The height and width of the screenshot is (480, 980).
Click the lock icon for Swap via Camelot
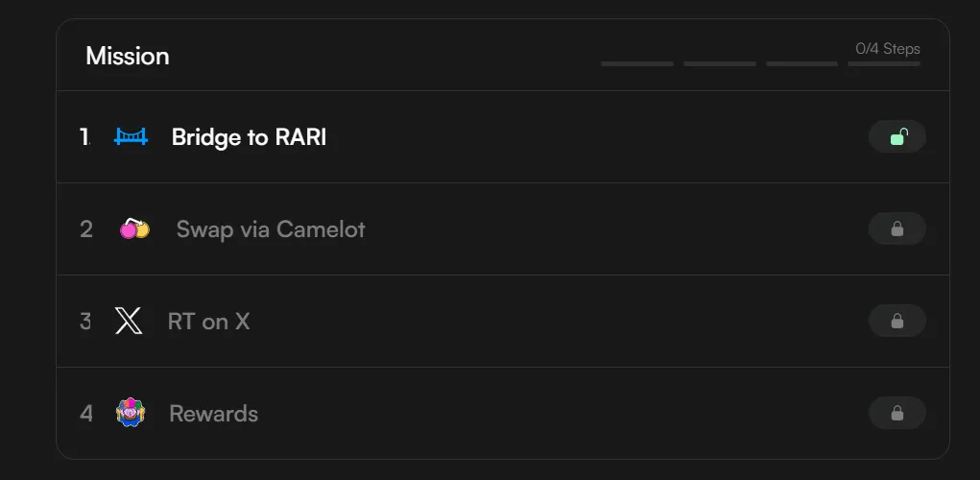coord(897,229)
